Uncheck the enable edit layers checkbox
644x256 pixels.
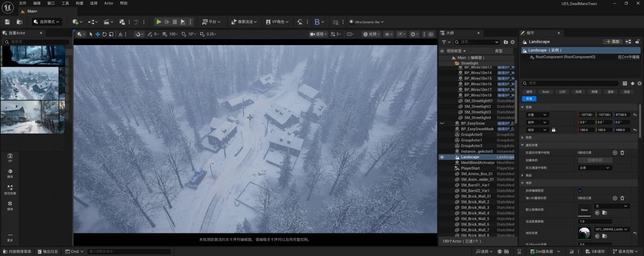pos(580,191)
